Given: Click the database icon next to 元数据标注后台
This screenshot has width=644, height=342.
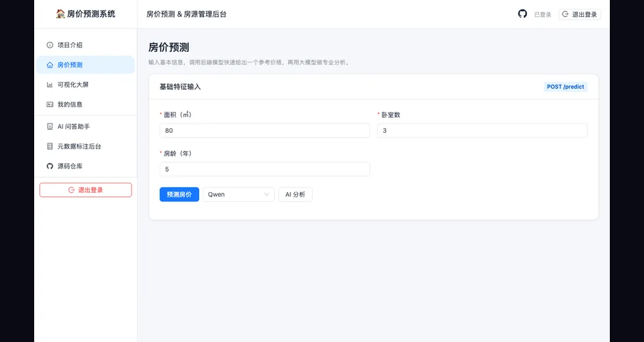Looking at the screenshot, I should [x=50, y=146].
